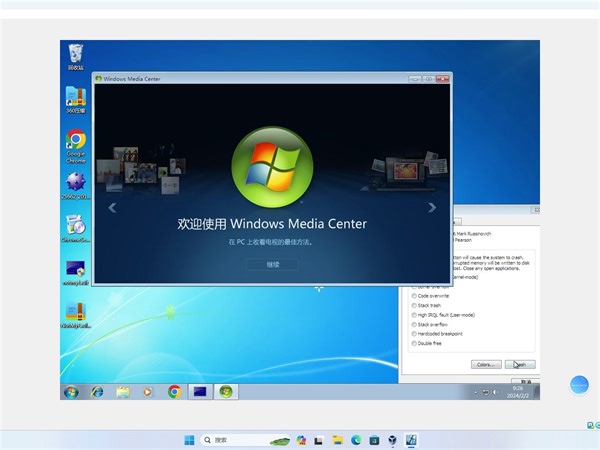Open the bottom archive file desktop icon

coord(75,315)
